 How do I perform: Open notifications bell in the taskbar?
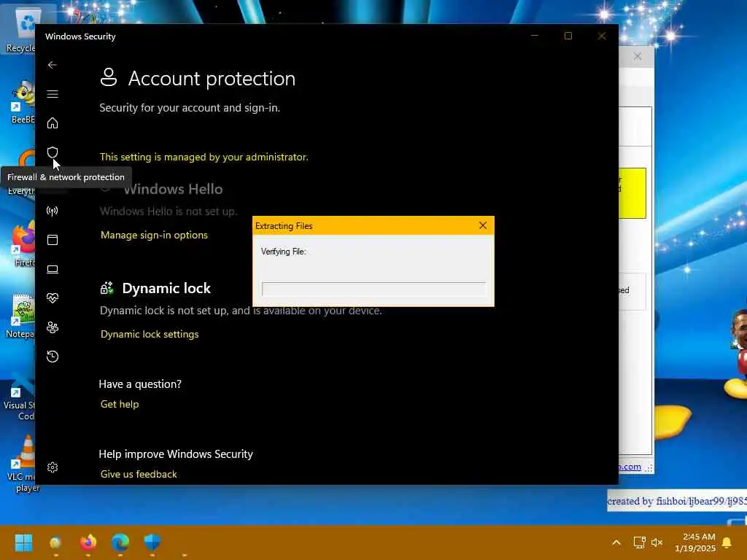pos(727,542)
